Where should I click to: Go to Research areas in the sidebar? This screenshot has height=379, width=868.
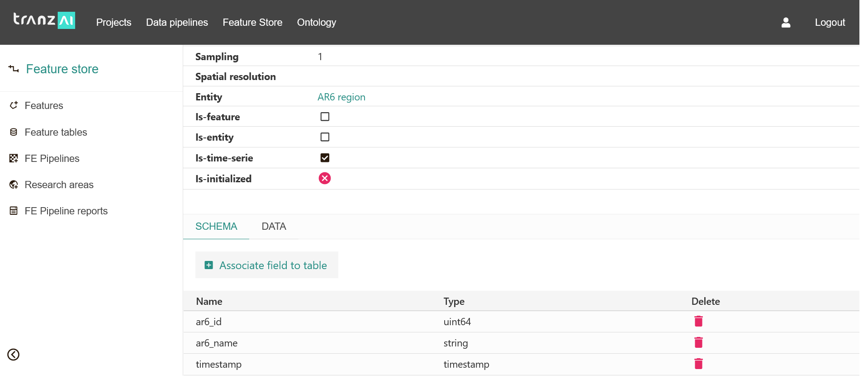pyautogui.click(x=59, y=185)
